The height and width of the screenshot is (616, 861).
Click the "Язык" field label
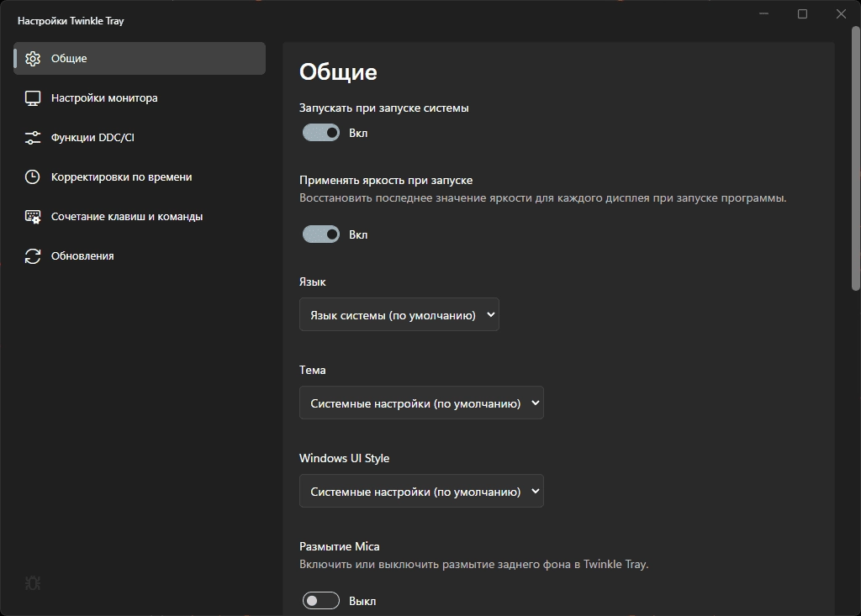pyautogui.click(x=313, y=282)
